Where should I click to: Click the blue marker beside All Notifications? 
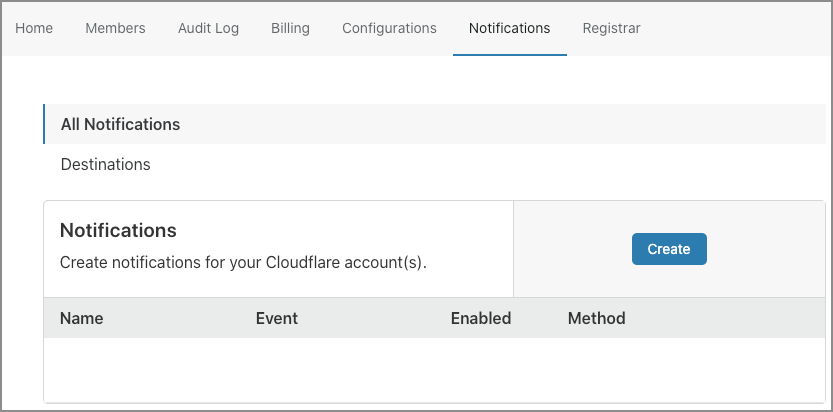pos(44,124)
